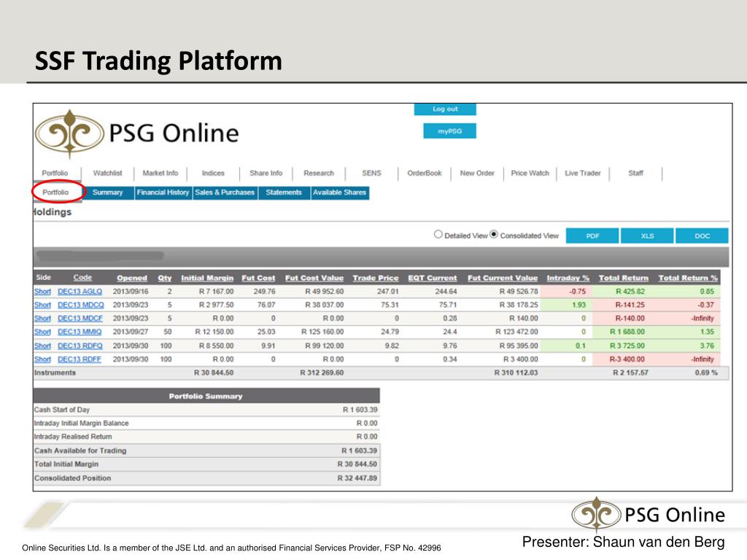The image size is (747, 560).
Task: Sort by Opened column header
Action: pyautogui.click(x=132, y=278)
